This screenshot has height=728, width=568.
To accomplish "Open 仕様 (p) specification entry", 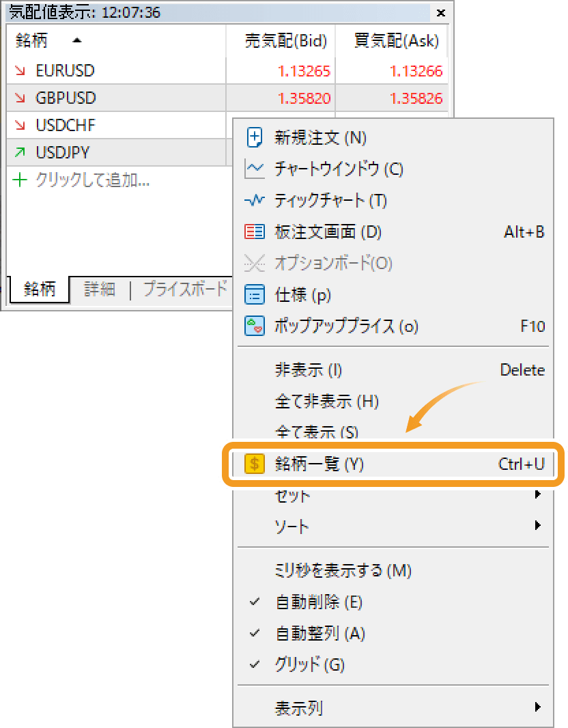I will pyautogui.click(x=393, y=294).
